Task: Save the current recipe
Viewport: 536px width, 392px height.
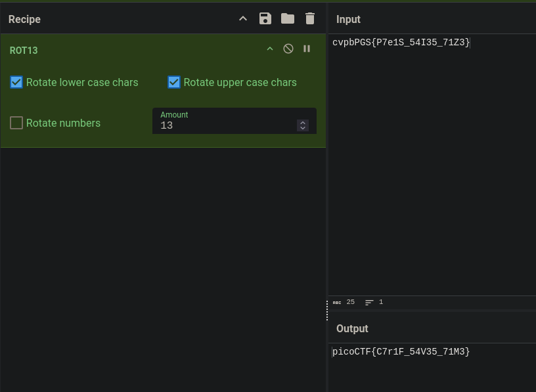Action: (265, 18)
